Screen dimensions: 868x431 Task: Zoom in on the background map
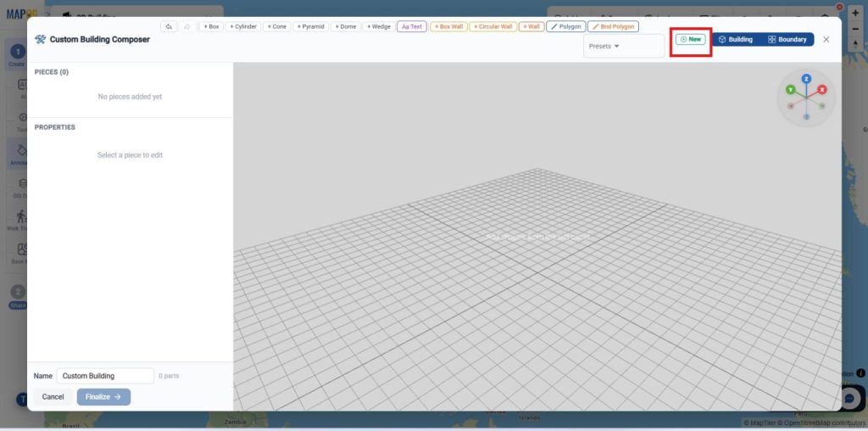click(855, 13)
